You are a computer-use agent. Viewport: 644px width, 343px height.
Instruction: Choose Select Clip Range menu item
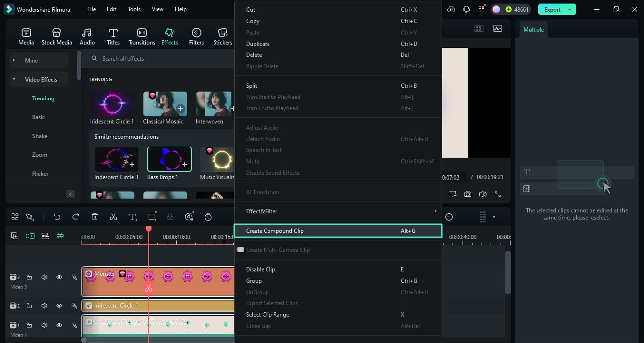coord(338,315)
